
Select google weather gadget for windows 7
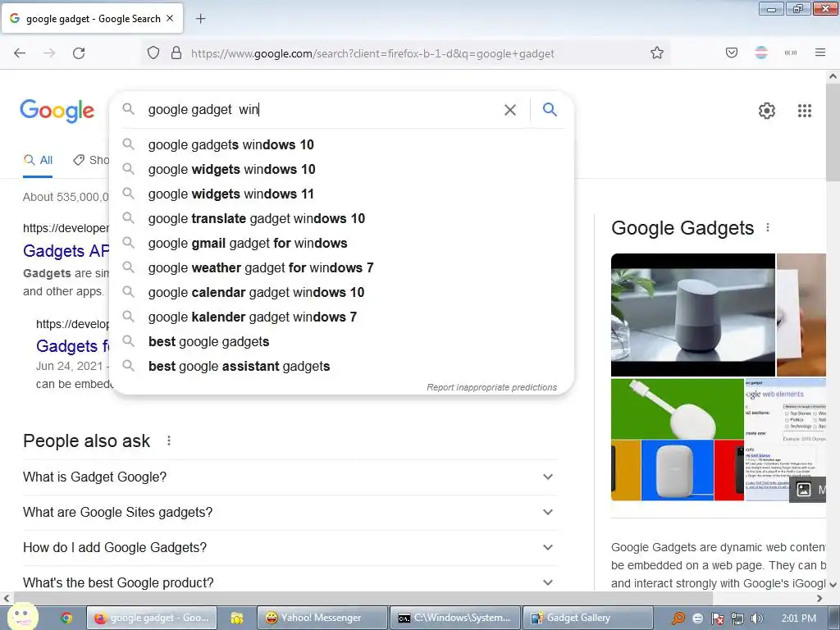(x=342, y=268)
